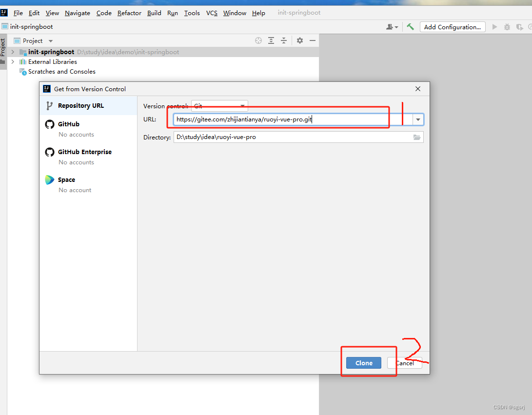Click the Repository URL branch icon
This screenshot has height=415, width=532.
[50, 106]
